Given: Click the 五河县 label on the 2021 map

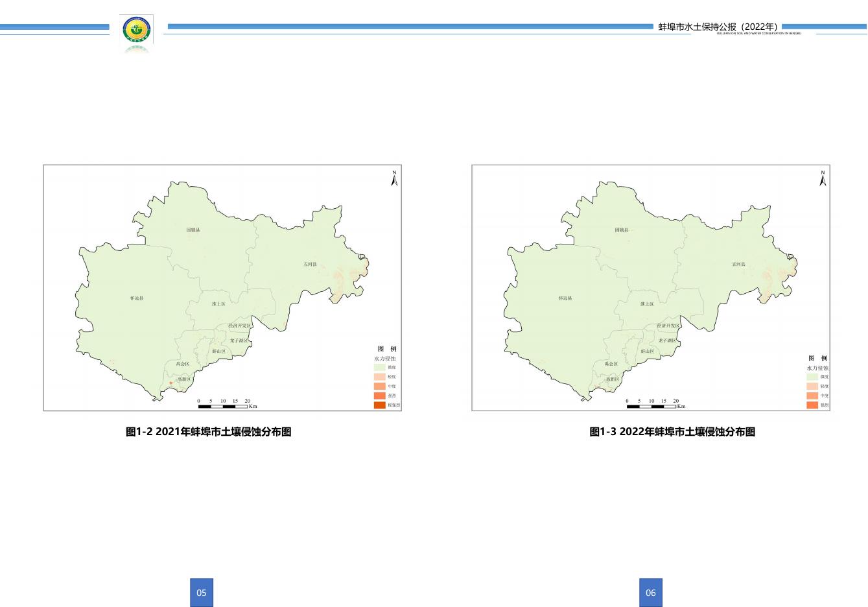Looking at the screenshot, I should click(310, 265).
